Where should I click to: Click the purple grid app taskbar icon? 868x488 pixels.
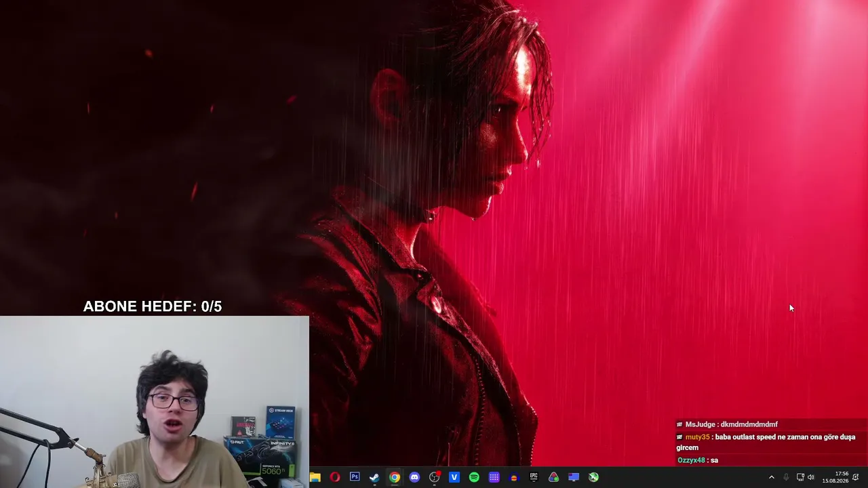click(x=494, y=477)
